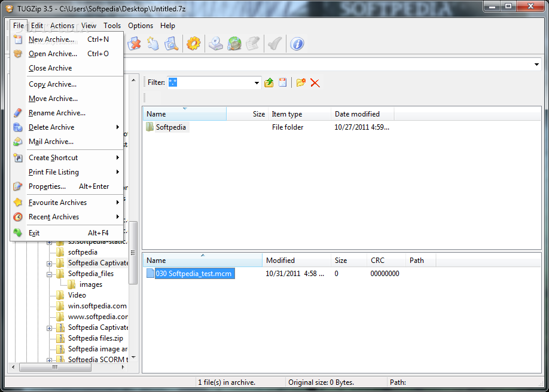This screenshot has width=549, height=392.
Task: Open options via the orange gear icon
Action: coord(193,44)
